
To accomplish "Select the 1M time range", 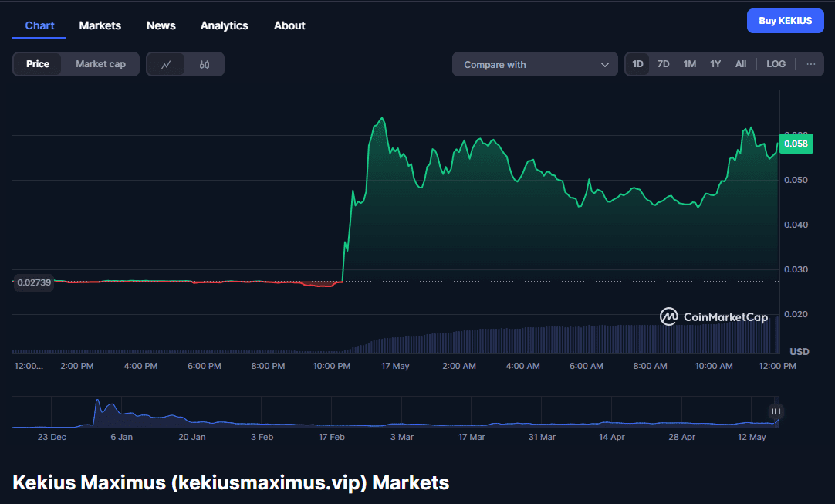I will tap(690, 64).
